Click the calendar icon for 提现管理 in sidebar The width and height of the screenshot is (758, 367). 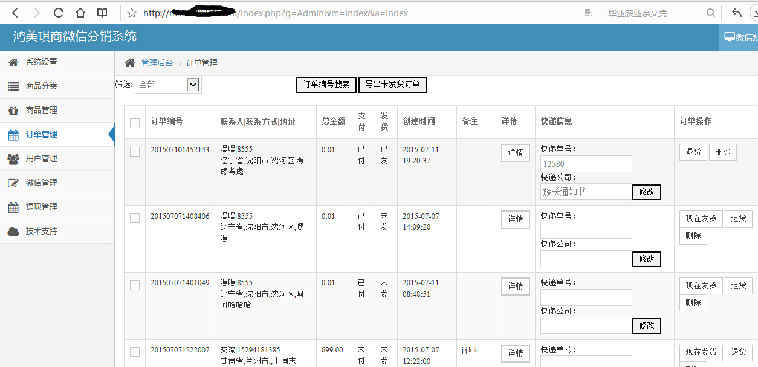tap(14, 207)
